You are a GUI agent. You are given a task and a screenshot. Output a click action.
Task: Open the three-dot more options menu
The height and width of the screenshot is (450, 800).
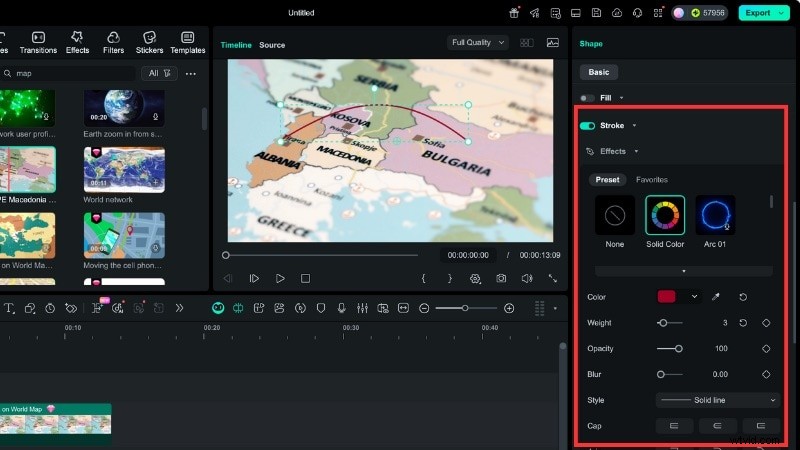pyautogui.click(x=191, y=73)
